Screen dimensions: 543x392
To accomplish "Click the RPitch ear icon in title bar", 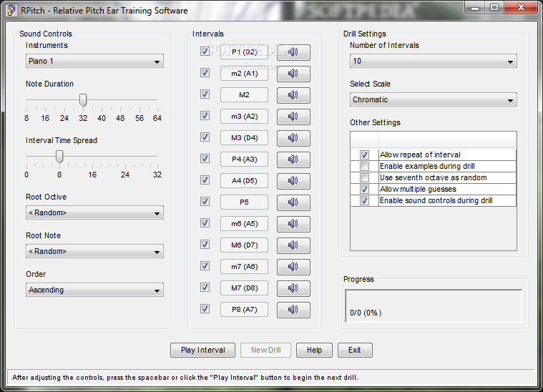I will tap(11, 11).
